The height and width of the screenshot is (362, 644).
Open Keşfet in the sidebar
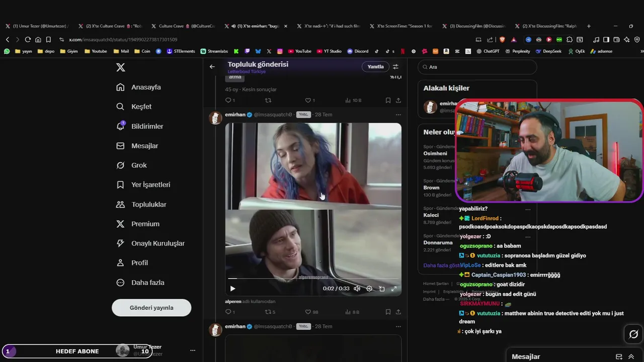[134, 107]
